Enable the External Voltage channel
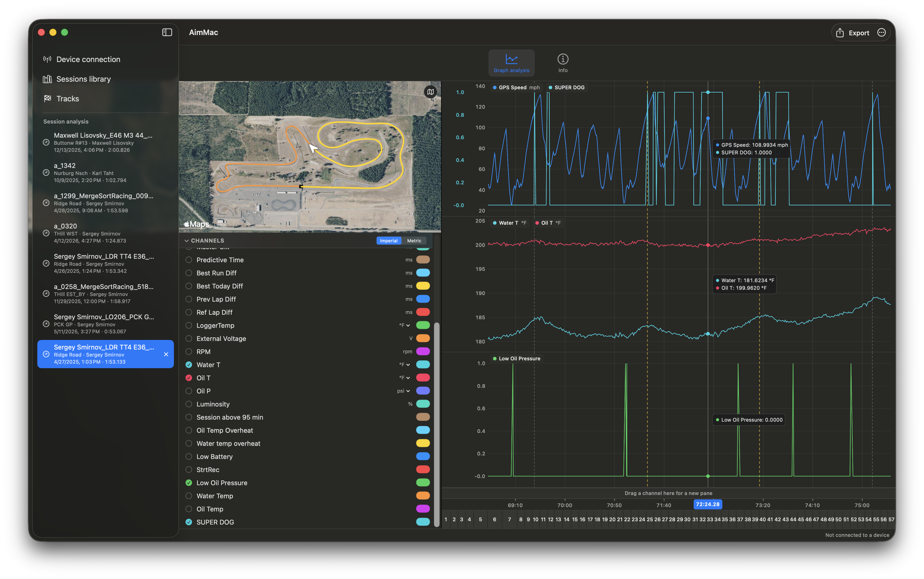 (189, 338)
